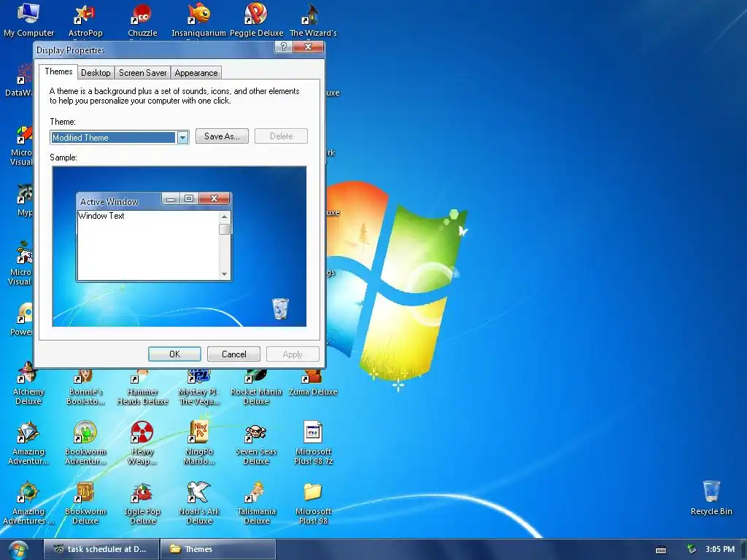Open the Appearance tab

click(196, 73)
